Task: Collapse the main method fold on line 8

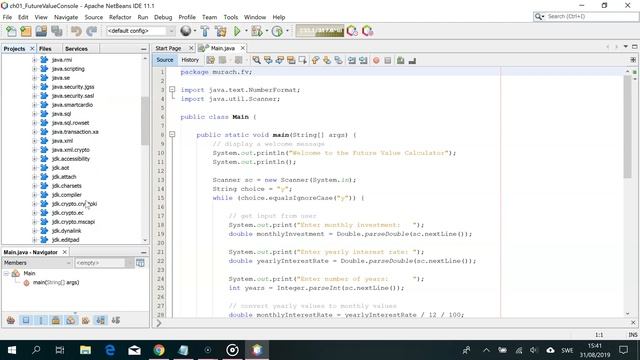Action: (172, 134)
